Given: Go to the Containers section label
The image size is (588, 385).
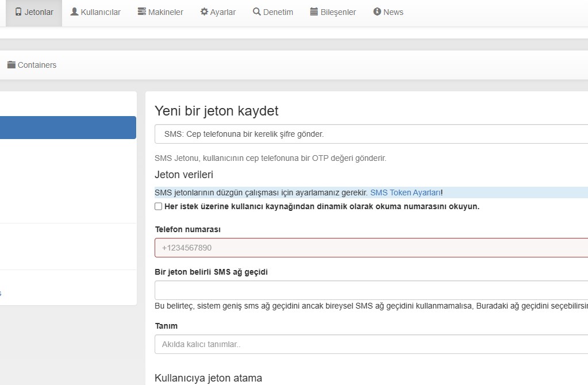Looking at the screenshot, I should 37,65.
